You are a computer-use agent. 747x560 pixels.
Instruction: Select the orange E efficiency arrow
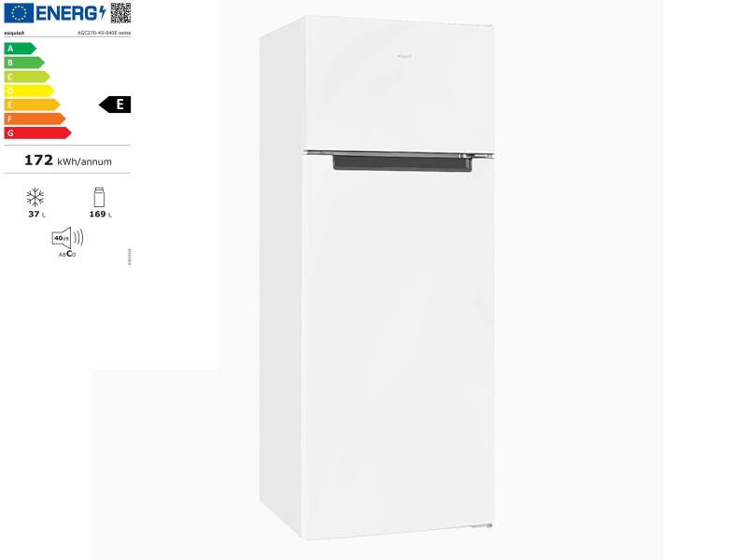(32, 105)
